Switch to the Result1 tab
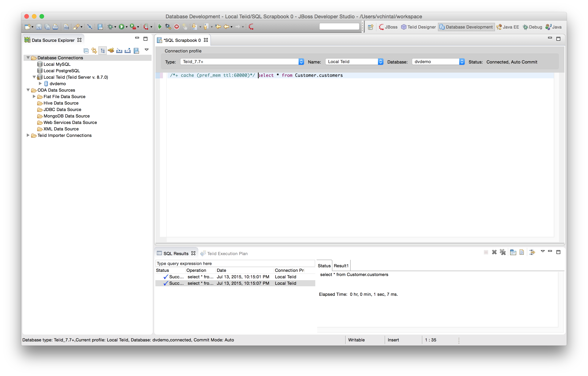The image size is (588, 376). click(341, 266)
